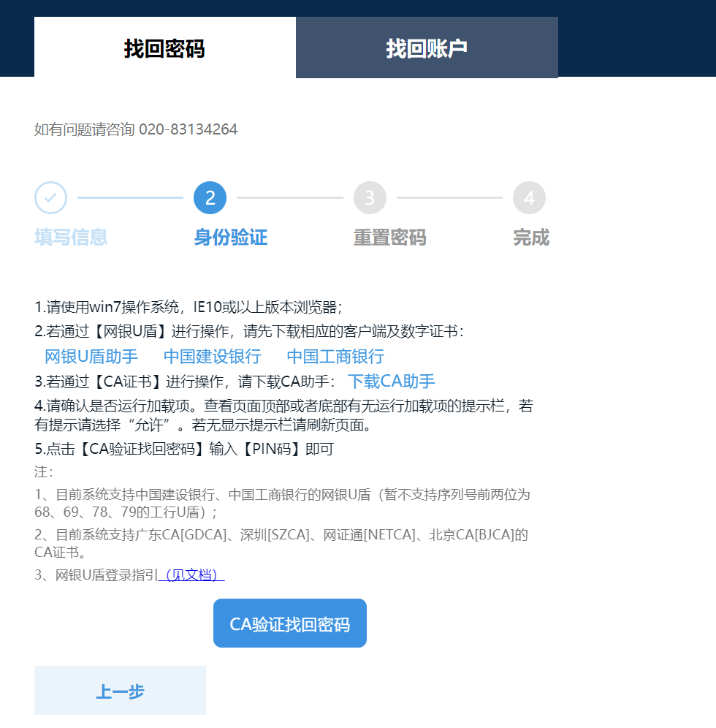Viewport: 716px width, 728px height.
Task: Click the CA验证找回密码 button
Action: pyautogui.click(x=290, y=623)
